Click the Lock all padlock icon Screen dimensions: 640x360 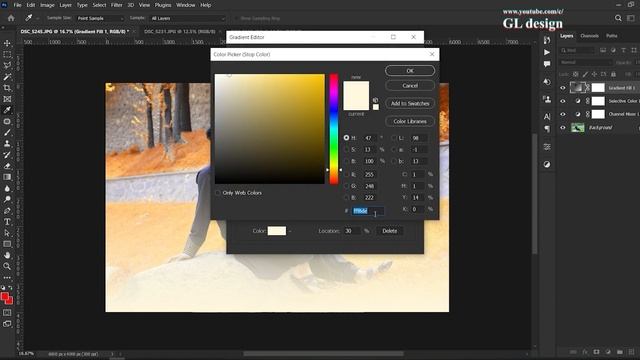tap(613, 74)
